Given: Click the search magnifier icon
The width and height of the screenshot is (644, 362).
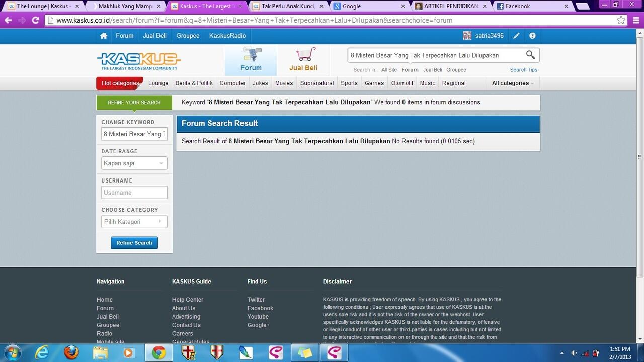Looking at the screenshot, I should point(530,55).
